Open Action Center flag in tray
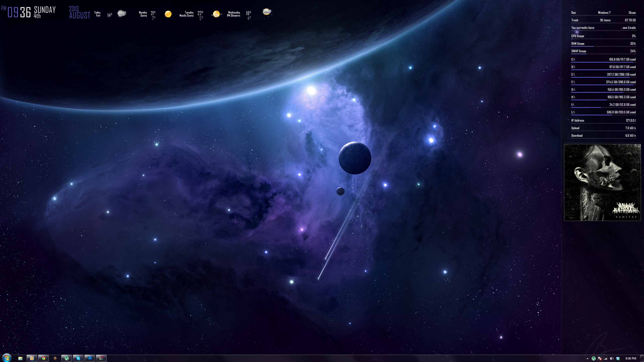The image size is (644, 362). (x=600, y=358)
